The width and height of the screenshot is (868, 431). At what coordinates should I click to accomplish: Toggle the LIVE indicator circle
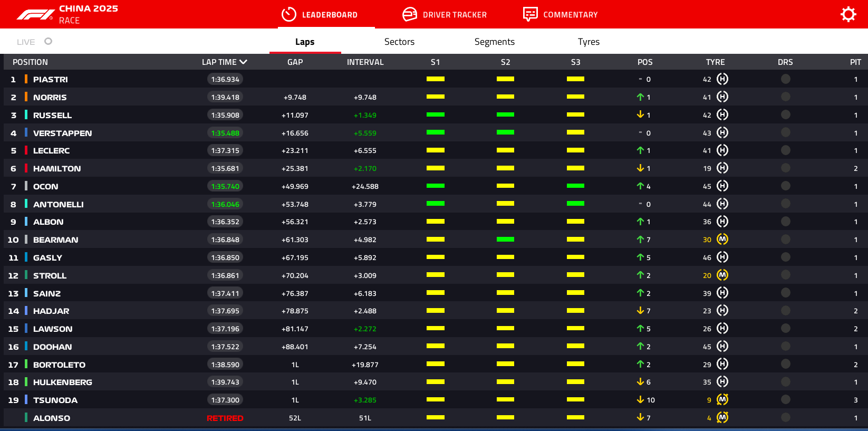pos(49,41)
